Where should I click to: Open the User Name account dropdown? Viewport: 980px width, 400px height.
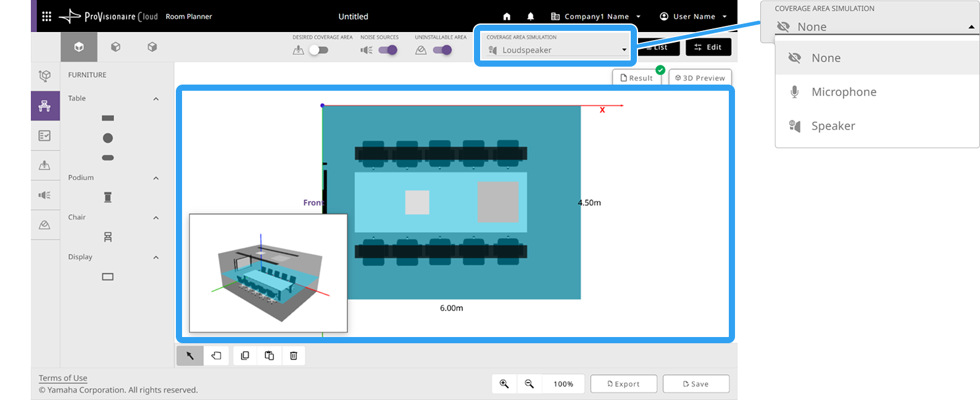pyautogui.click(x=693, y=17)
